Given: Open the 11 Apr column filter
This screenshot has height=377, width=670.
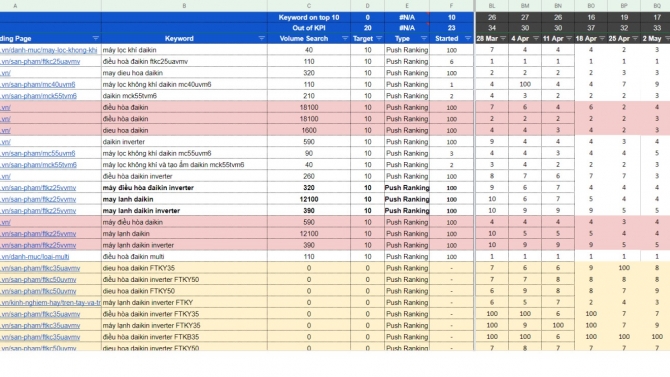Looking at the screenshot, I should pos(569,38).
